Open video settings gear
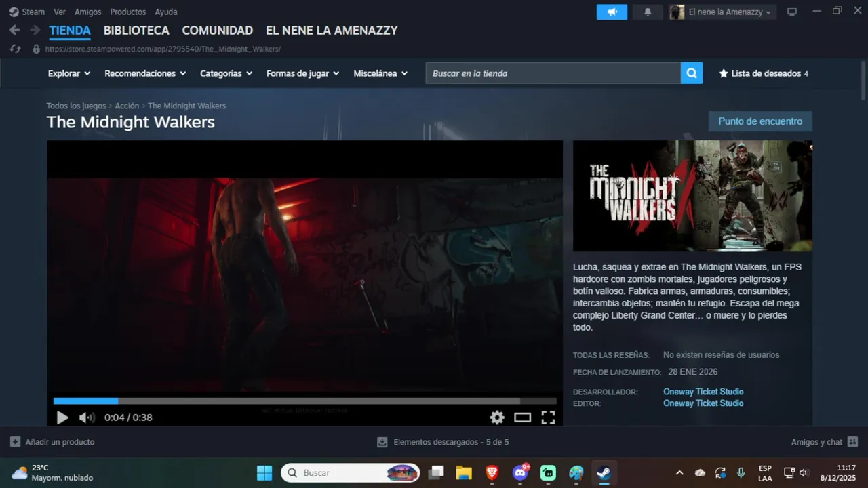The height and width of the screenshot is (488, 868). tap(497, 418)
